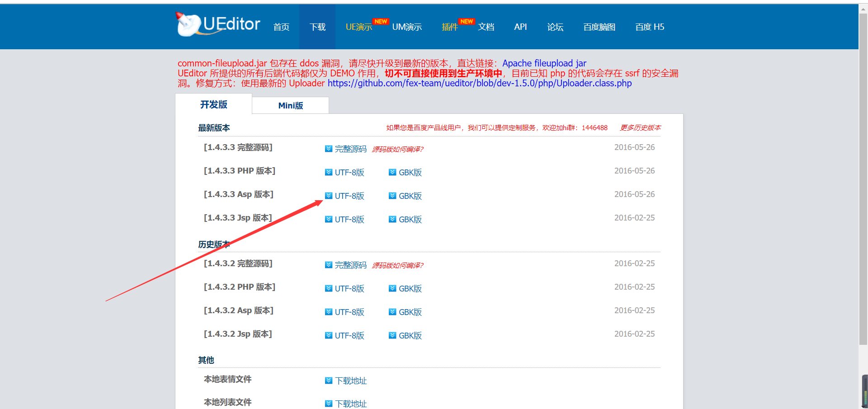The height and width of the screenshot is (409, 868).
Task: Download 1.4.3.3 完整源码 link
Action: point(350,149)
